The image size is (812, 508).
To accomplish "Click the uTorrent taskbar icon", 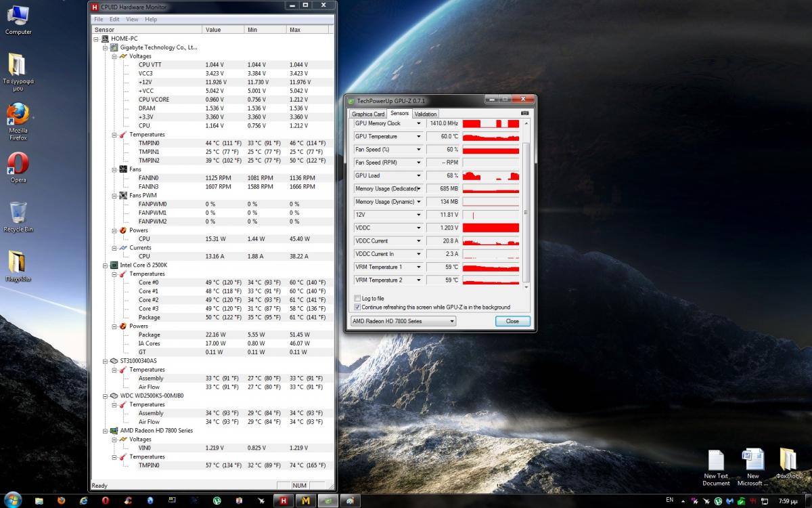I will [x=217, y=501].
